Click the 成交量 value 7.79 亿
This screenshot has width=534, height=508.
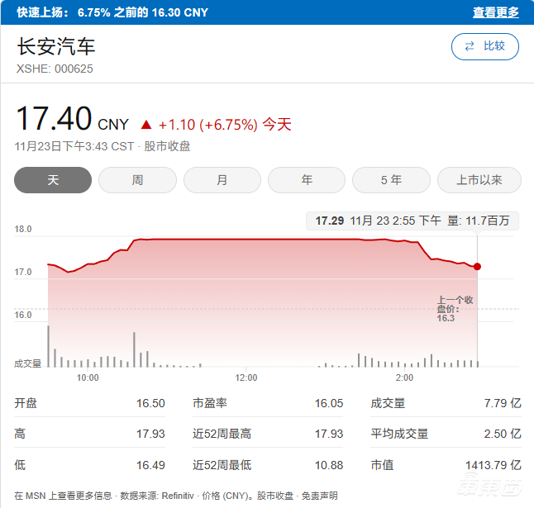coord(503,403)
